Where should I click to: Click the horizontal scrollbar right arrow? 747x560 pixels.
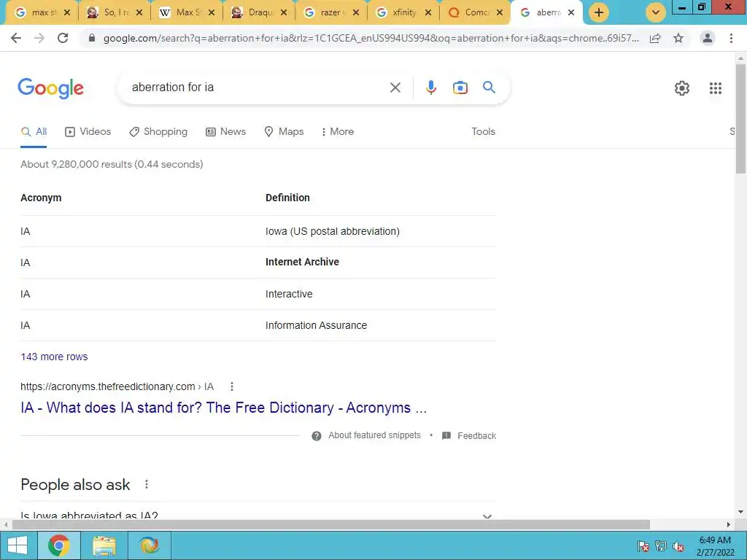(729, 525)
